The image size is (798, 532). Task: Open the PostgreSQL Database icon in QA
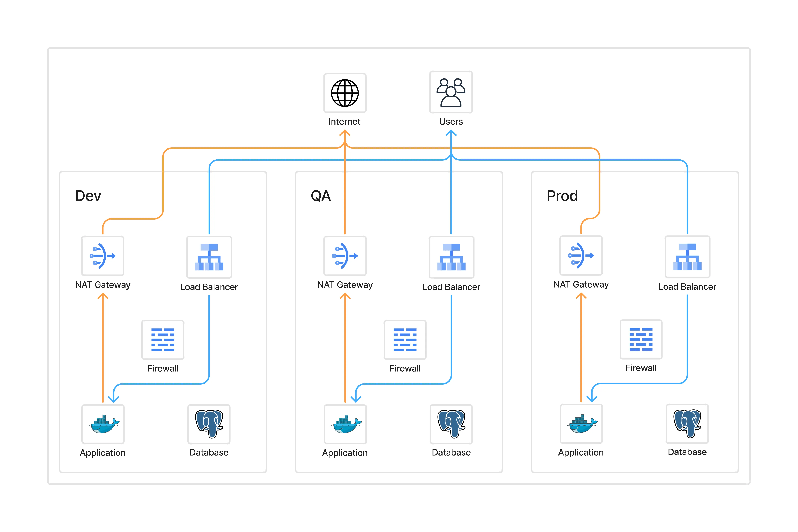point(451,425)
